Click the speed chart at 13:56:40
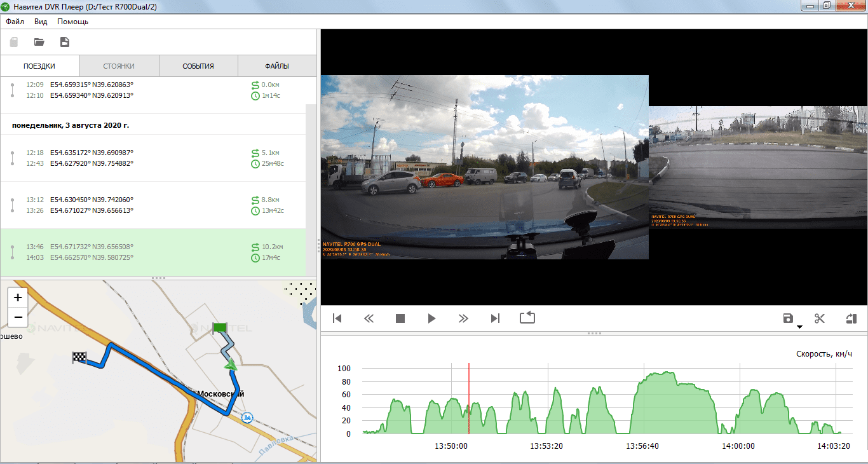The width and height of the screenshot is (868, 464). click(643, 399)
